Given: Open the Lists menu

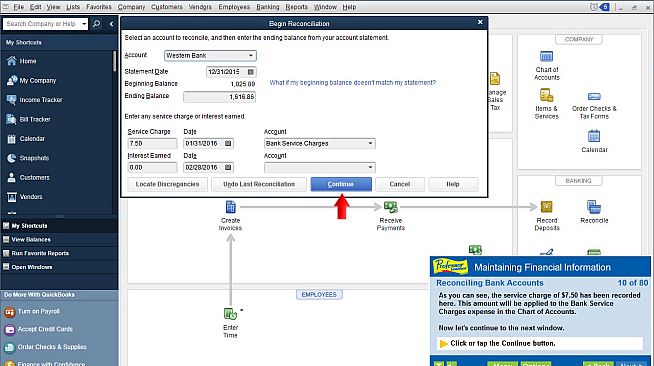Looking at the screenshot, I should point(73,7).
